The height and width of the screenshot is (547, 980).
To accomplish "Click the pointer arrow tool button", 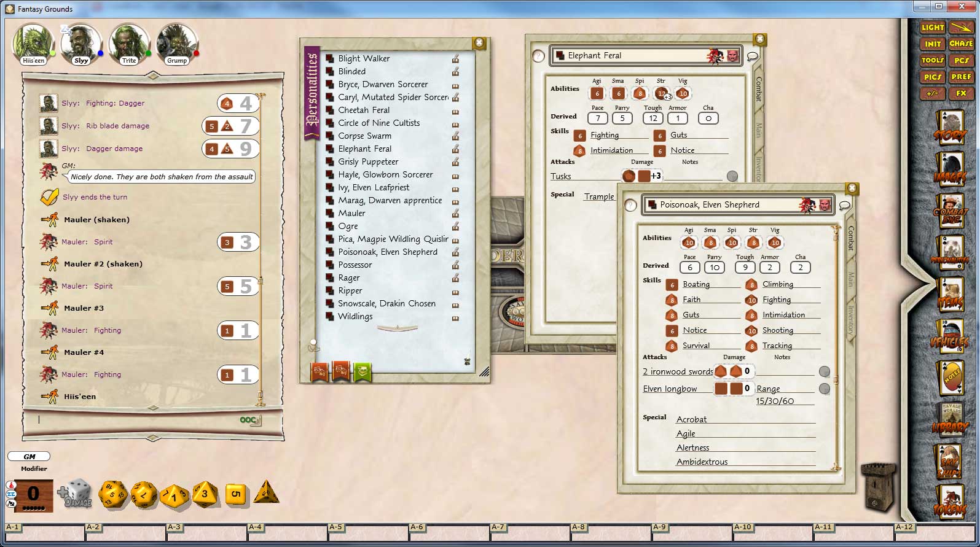I will point(961,28).
